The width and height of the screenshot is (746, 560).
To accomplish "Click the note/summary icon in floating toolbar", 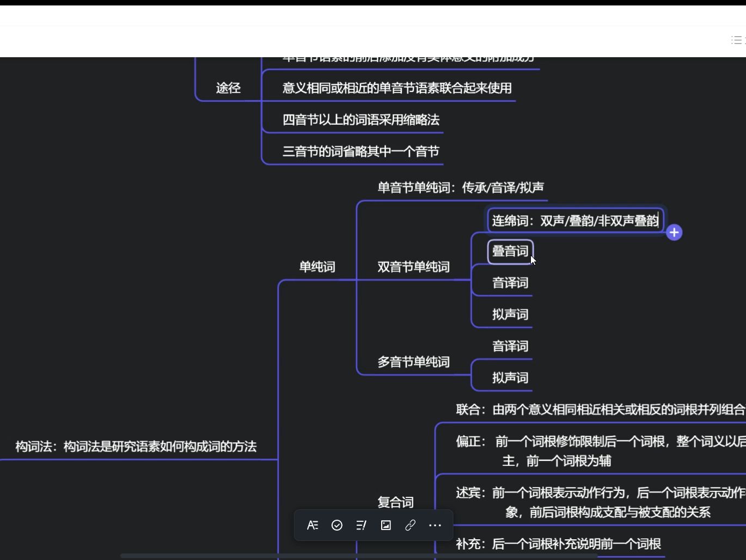I will click(361, 525).
